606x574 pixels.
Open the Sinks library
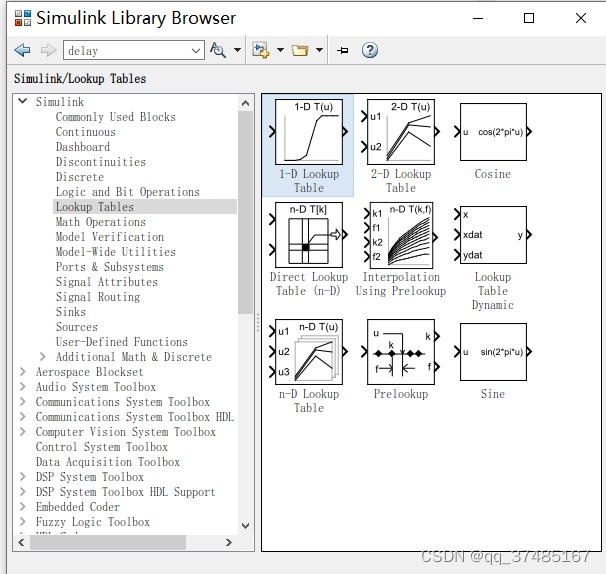click(71, 312)
